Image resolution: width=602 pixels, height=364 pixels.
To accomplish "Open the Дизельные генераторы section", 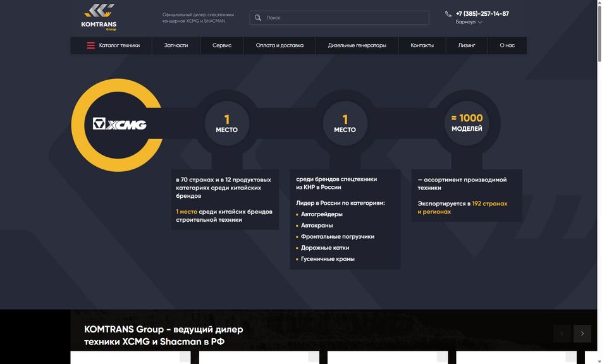I will [357, 45].
